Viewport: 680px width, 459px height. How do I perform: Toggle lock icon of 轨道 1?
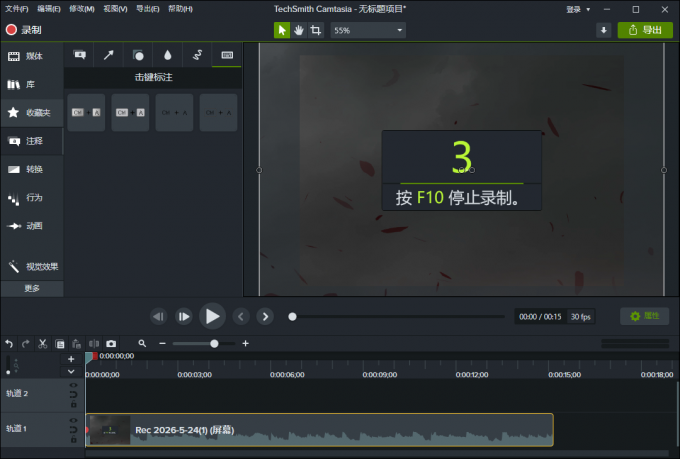point(73,439)
